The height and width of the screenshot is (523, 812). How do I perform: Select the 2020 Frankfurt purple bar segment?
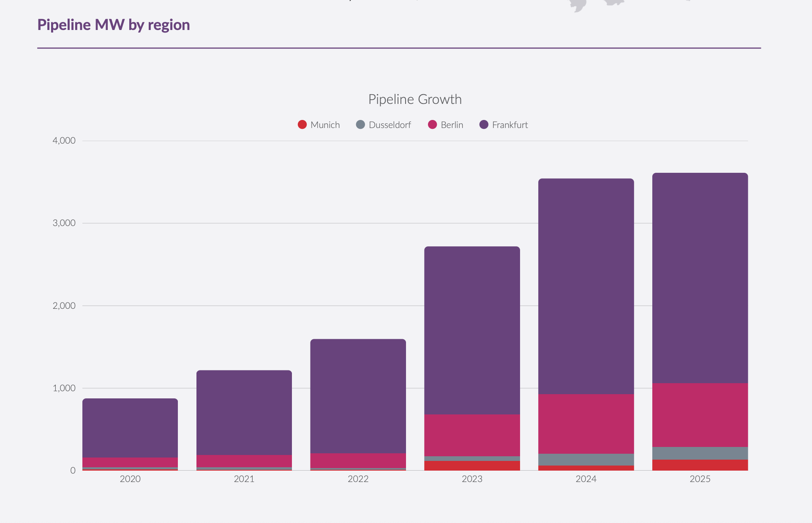[x=130, y=428]
